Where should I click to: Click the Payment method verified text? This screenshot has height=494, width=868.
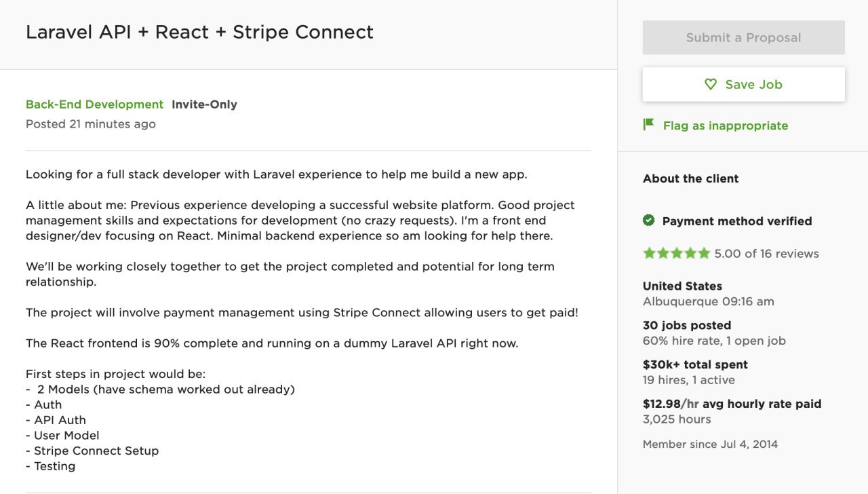pos(736,221)
